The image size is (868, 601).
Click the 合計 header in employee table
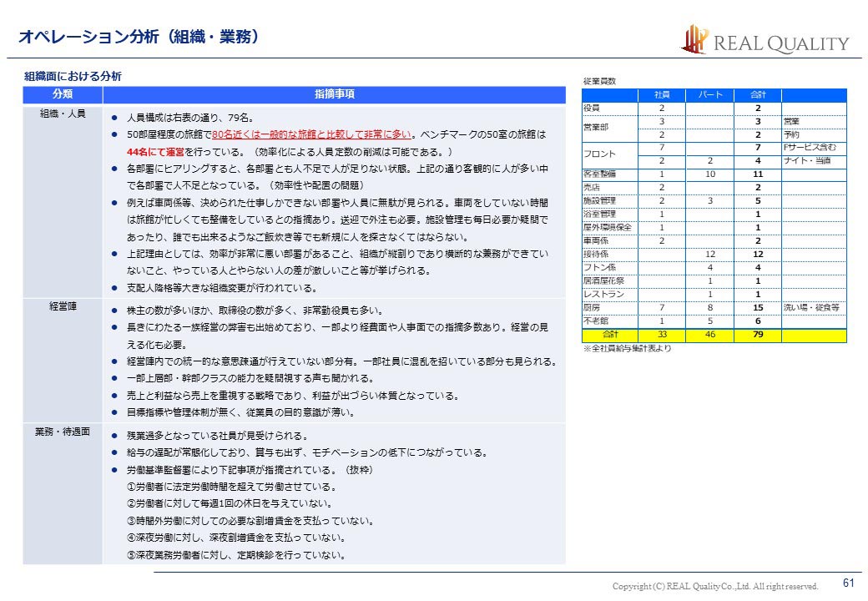coord(758,94)
